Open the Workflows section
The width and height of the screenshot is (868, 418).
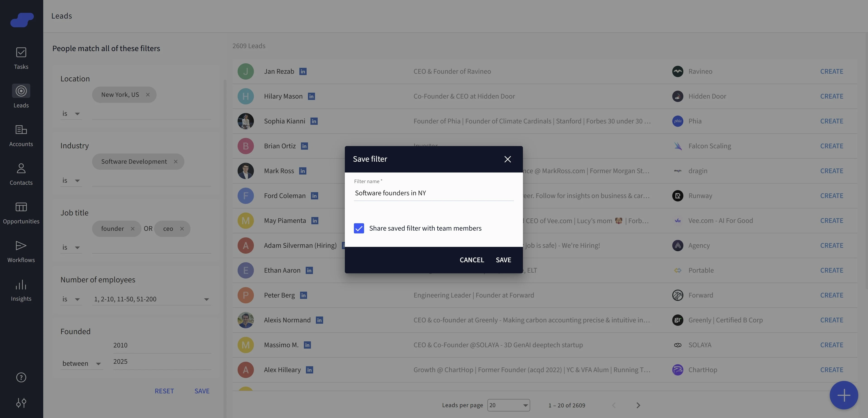pos(21,252)
